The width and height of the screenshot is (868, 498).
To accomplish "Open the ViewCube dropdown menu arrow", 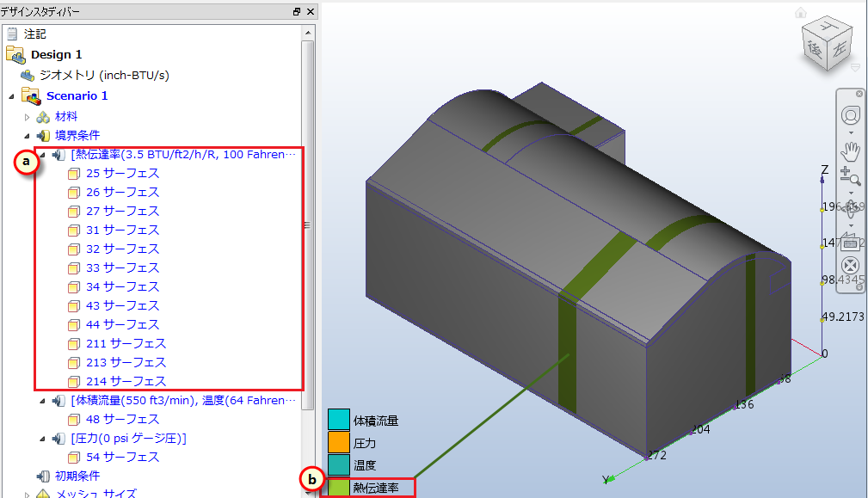I will [855, 67].
